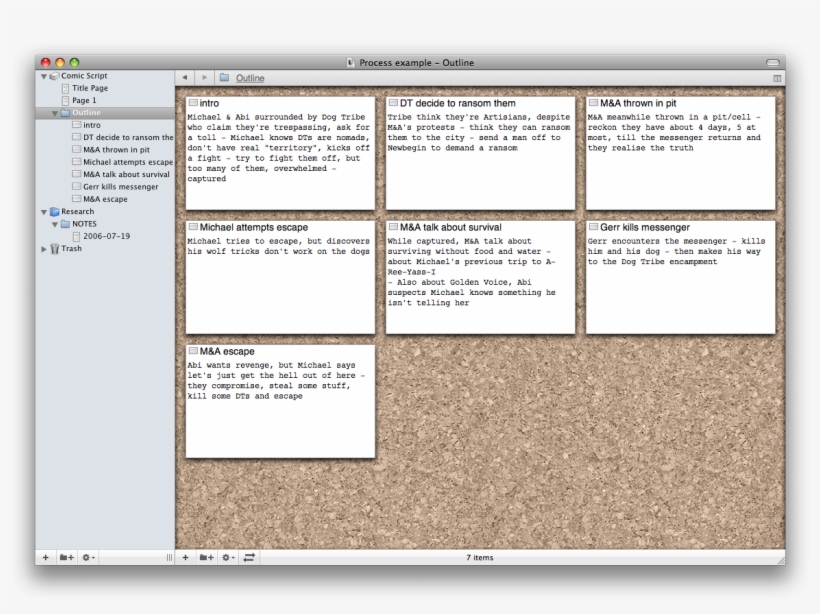Click the card icon on the M&A escape card
Screen dimensions: 820x614
click(191, 351)
